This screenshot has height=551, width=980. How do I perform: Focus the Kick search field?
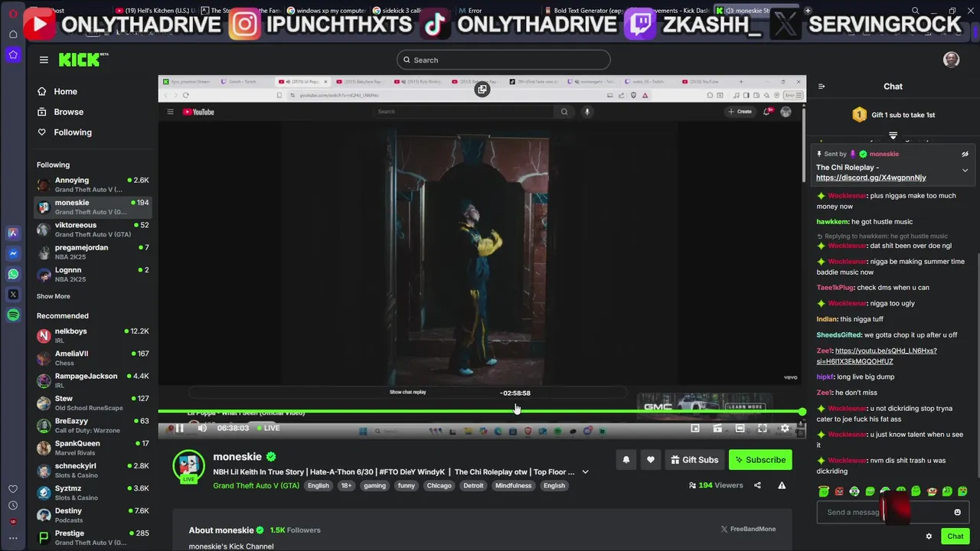point(503,60)
